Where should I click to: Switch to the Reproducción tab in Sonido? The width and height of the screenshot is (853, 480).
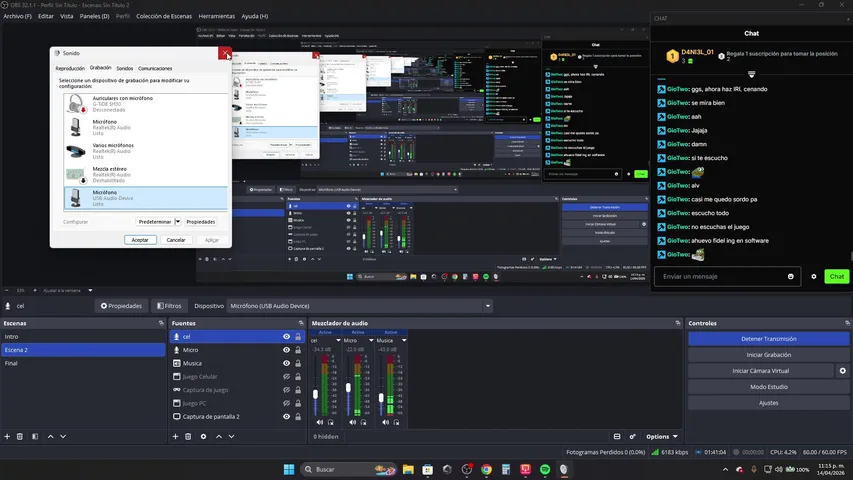[70, 69]
